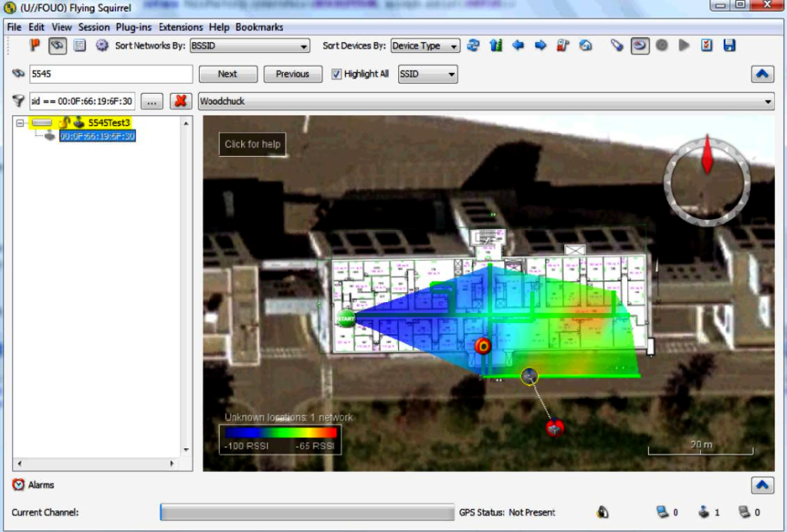Clear the filter with red X icon

point(181,101)
